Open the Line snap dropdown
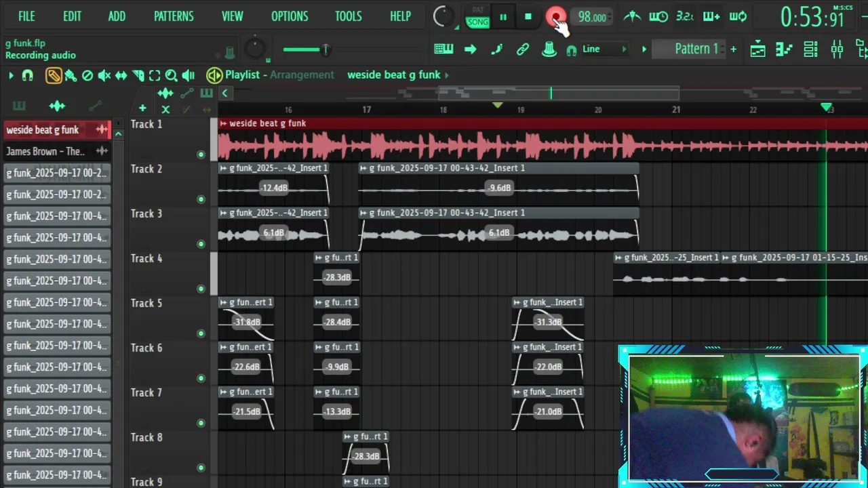This screenshot has width=868, height=488. pos(604,49)
